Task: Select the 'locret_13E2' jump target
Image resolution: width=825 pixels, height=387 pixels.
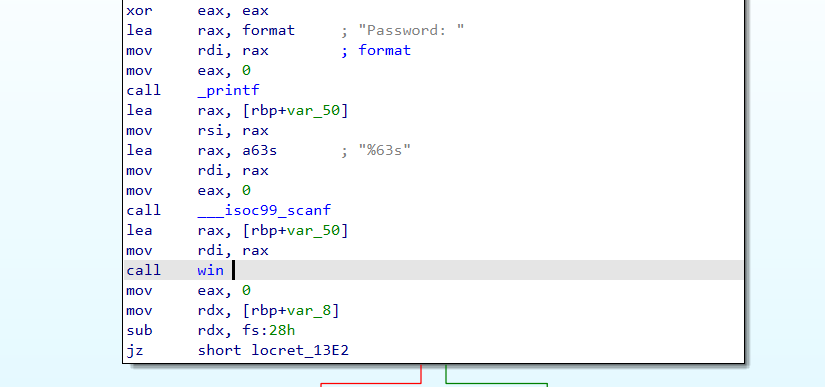Action: tap(300, 350)
